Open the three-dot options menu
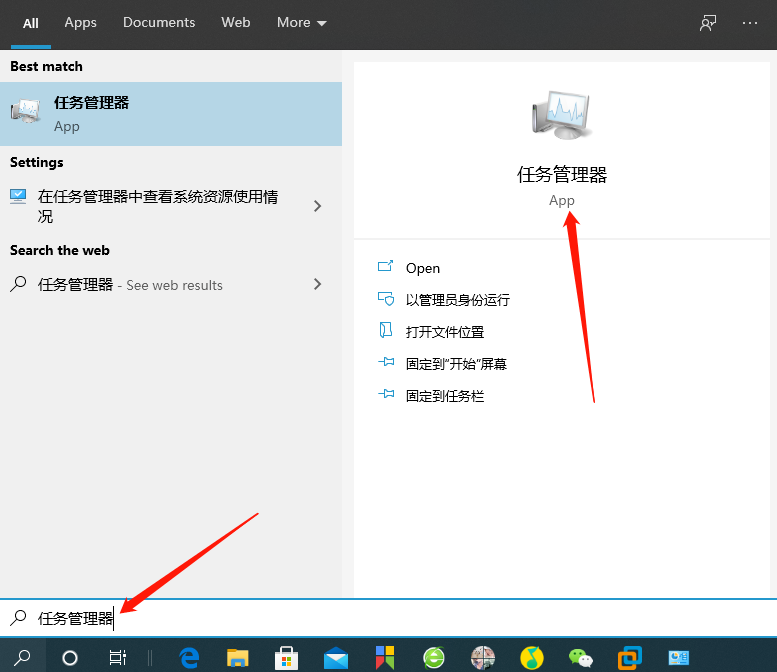The width and height of the screenshot is (777, 672). 750,23
